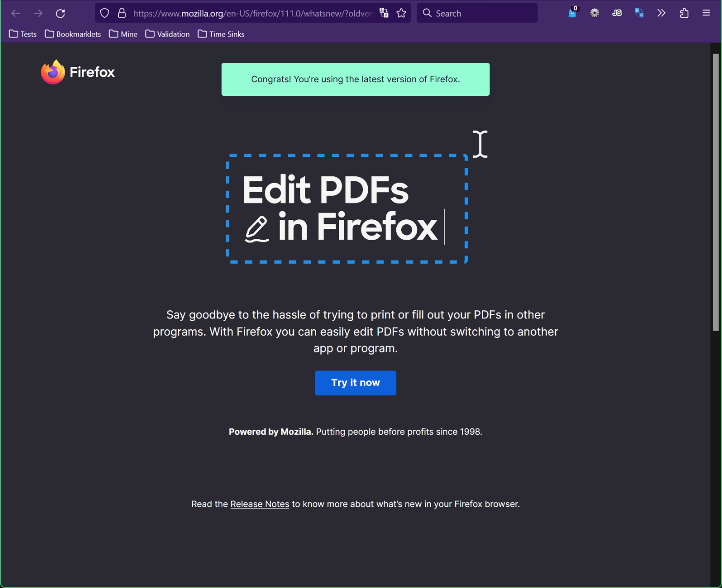Bookmark this page with the star icon

point(401,13)
